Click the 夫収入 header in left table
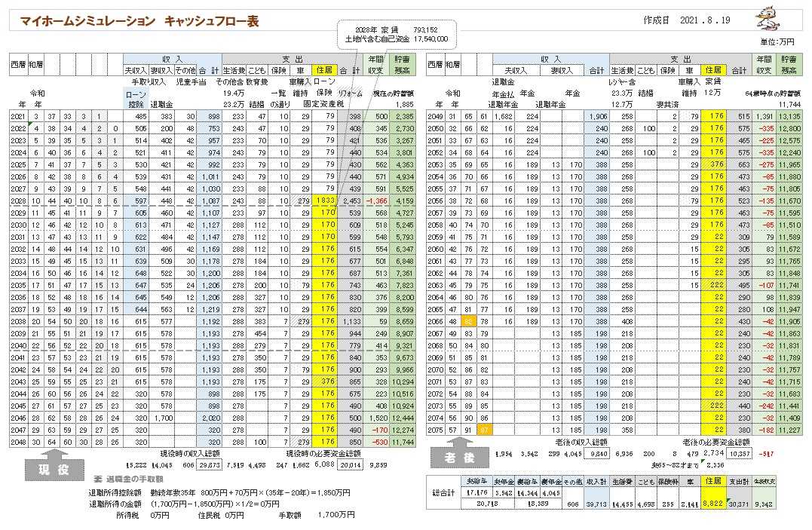 tap(136, 70)
